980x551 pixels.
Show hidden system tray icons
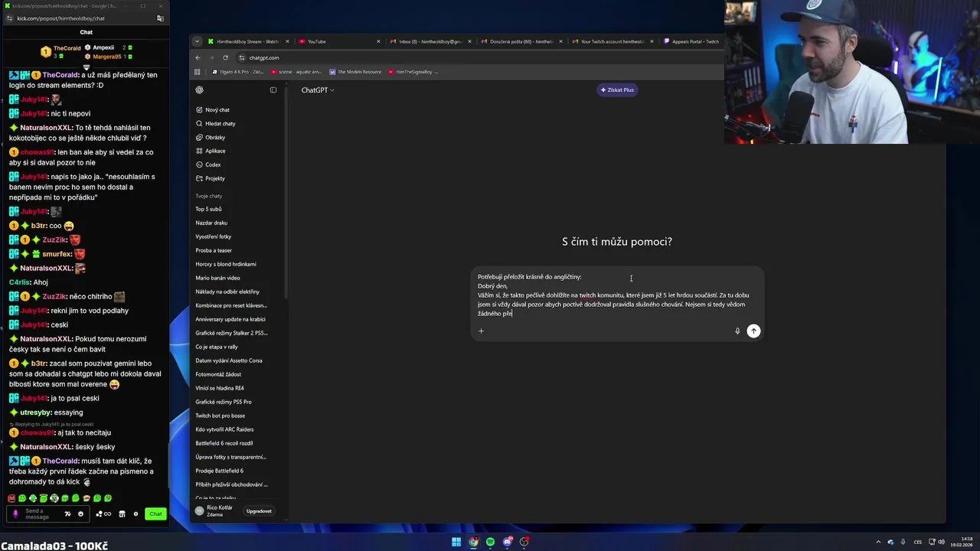click(x=878, y=542)
